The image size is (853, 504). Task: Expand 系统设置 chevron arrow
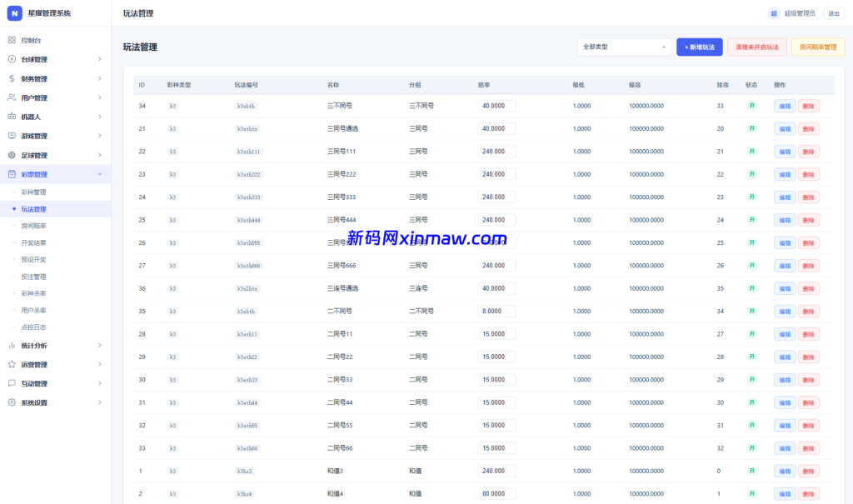pyautogui.click(x=100, y=402)
